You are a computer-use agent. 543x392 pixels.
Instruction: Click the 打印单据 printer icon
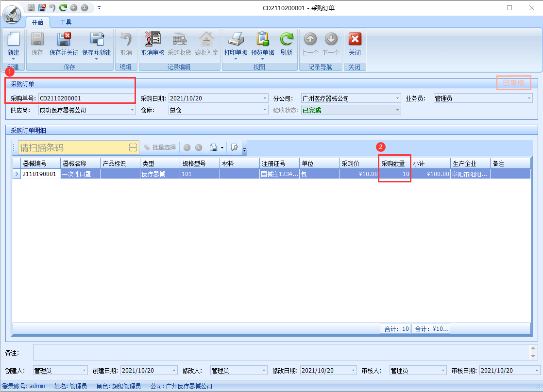pyautogui.click(x=236, y=39)
